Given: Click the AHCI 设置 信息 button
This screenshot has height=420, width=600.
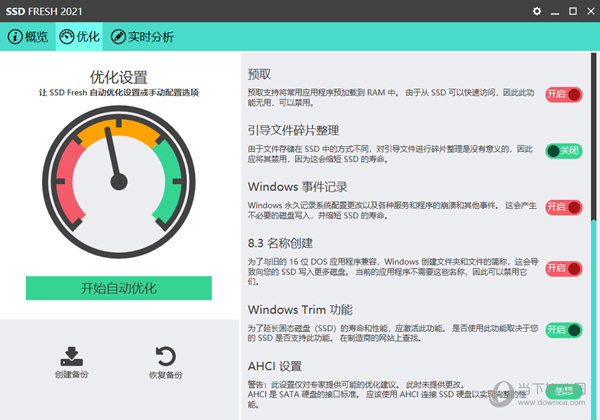Looking at the screenshot, I should tap(564, 391).
